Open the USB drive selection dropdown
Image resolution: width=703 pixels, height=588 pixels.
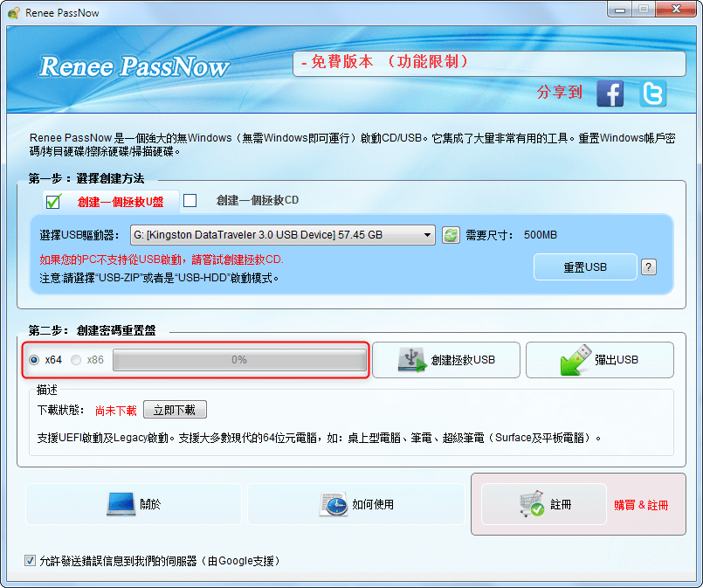282,235
